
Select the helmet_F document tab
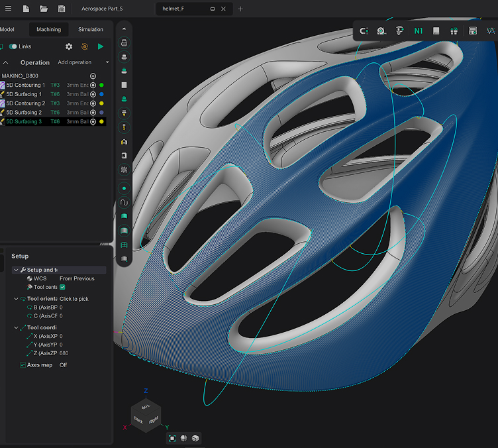pos(173,9)
